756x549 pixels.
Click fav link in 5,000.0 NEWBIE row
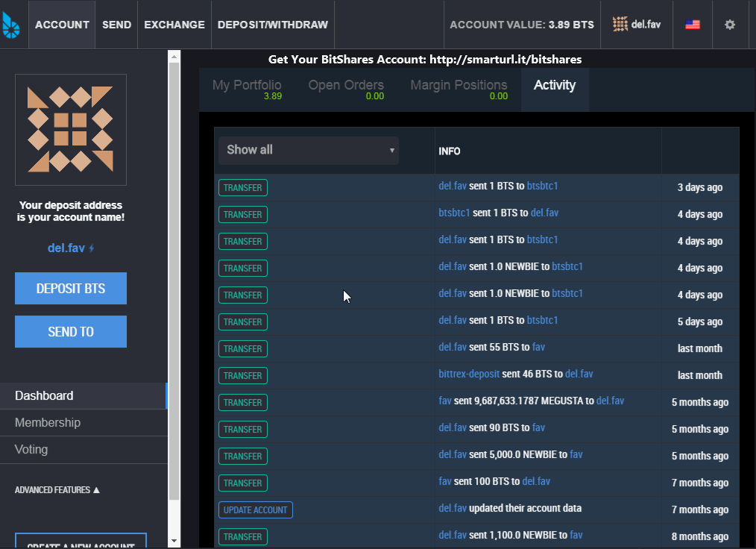576,454
